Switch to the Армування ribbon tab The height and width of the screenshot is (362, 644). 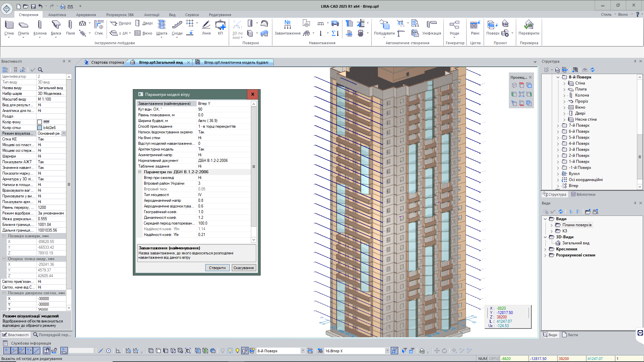coord(86,15)
